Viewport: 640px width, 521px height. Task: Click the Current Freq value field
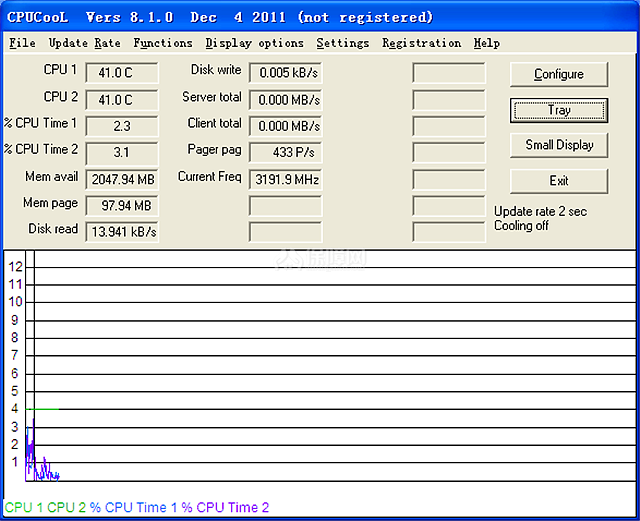pos(285,180)
